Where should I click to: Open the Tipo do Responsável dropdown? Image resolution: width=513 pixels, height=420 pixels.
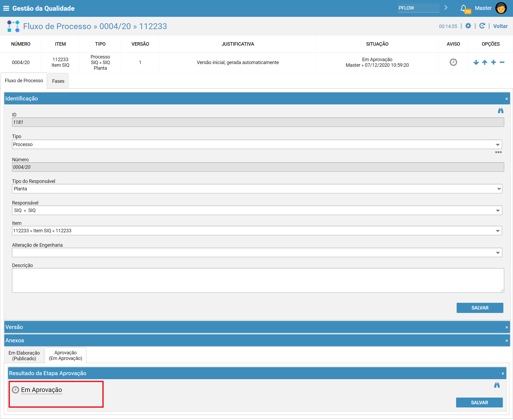pyautogui.click(x=257, y=189)
